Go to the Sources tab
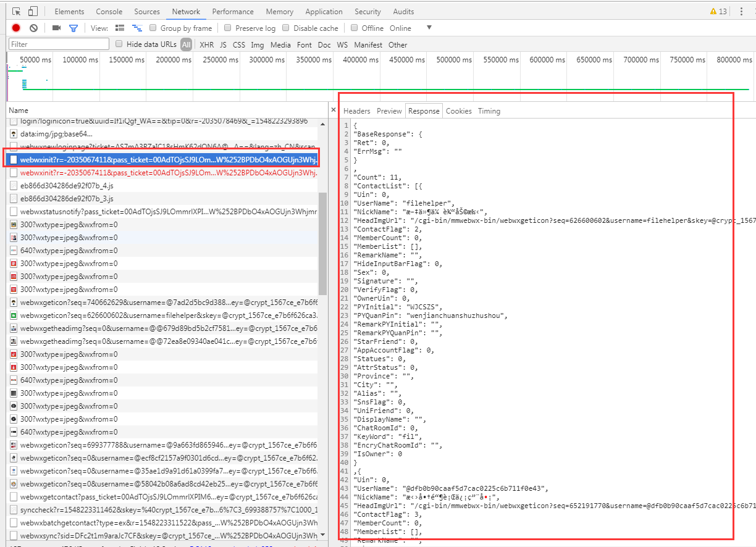 coord(147,12)
